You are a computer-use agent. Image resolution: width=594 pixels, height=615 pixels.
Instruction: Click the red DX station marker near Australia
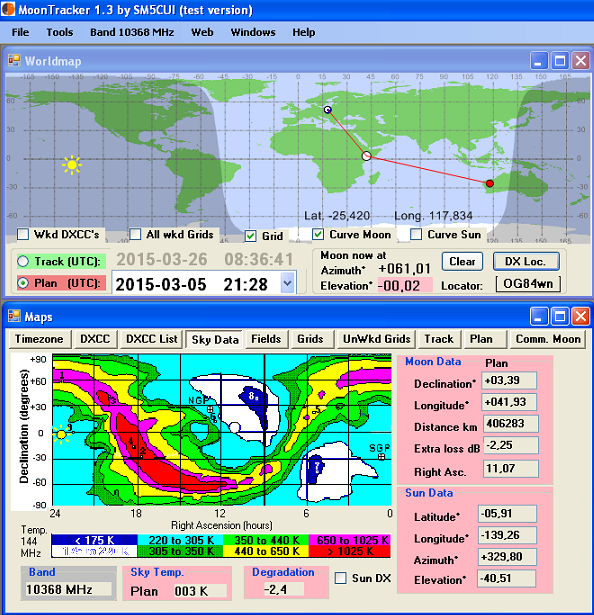pyautogui.click(x=489, y=183)
